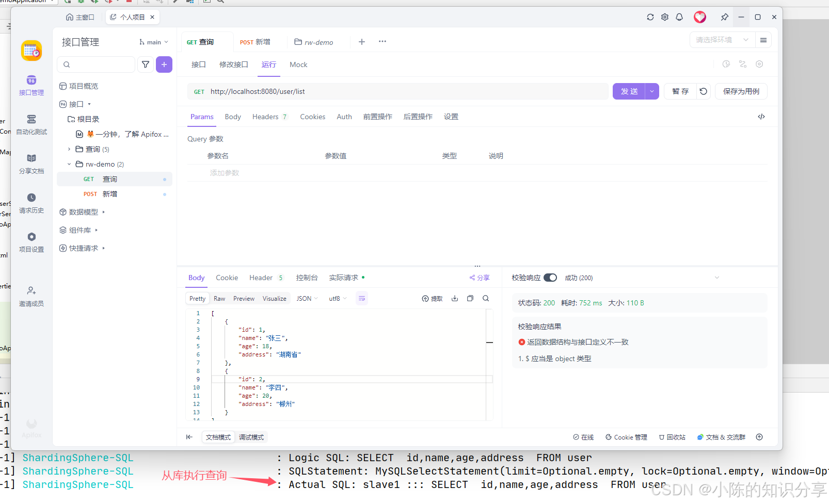Toggle the 校验响应 switch
The height and width of the screenshot is (504, 829).
tap(550, 277)
